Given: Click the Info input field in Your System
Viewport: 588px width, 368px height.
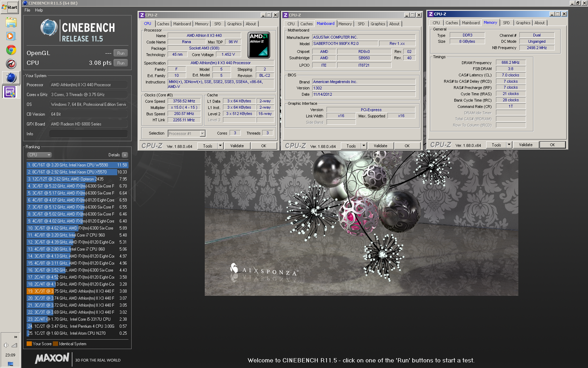Looking at the screenshot, I should pyautogui.click(x=88, y=134).
